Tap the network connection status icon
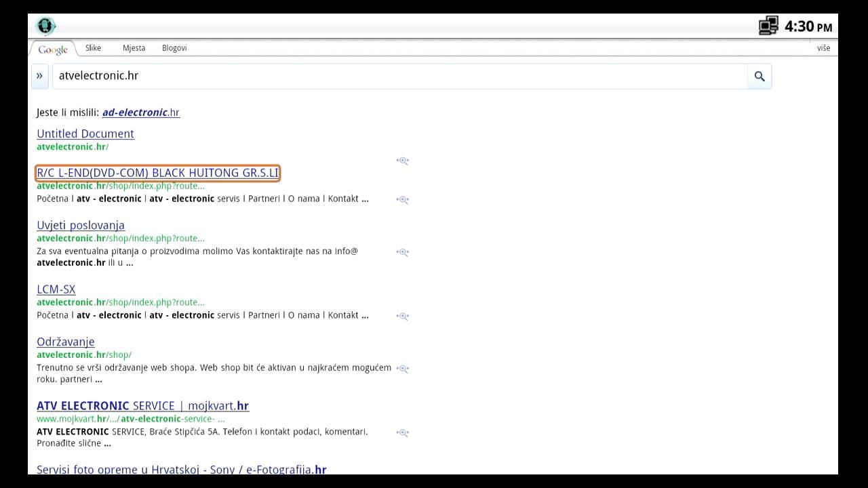Viewport: 868px width, 488px height. click(768, 26)
